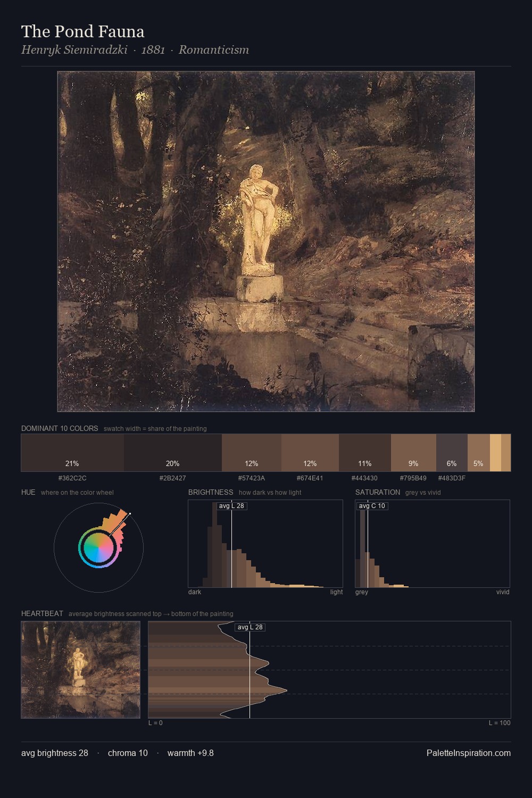Select the #57423A 12% swatch
Viewport: 532px width, 798px height.
[252, 453]
